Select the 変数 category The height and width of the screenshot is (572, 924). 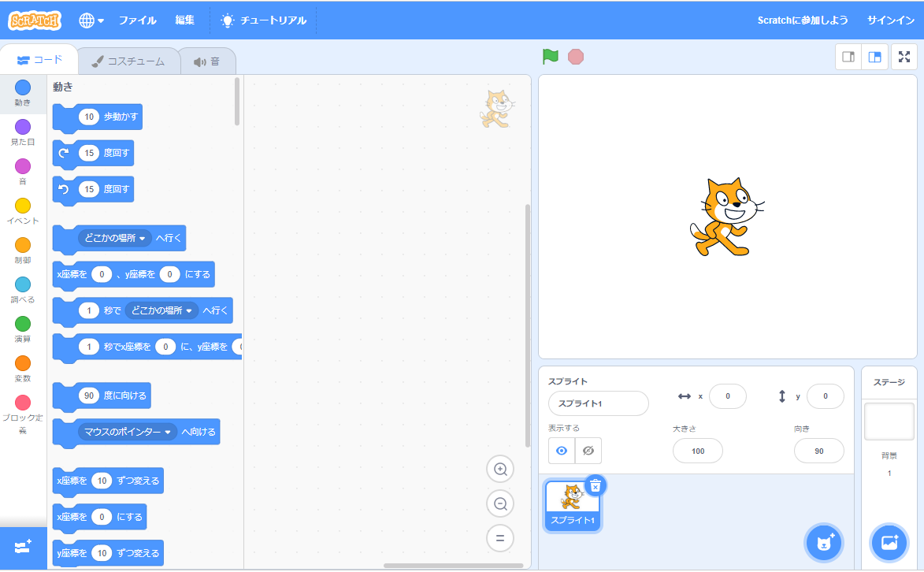pos(22,370)
